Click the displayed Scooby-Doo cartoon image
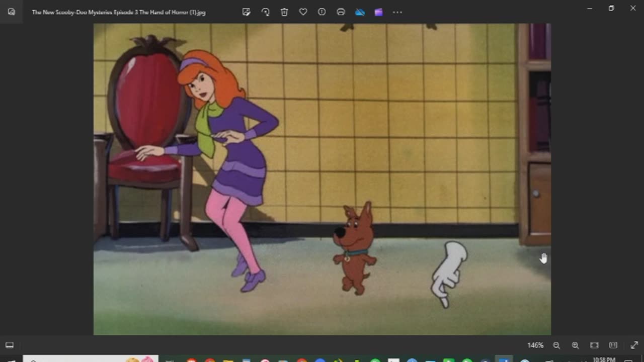Image resolution: width=644 pixels, height=362 pixels. coord(322,179)
